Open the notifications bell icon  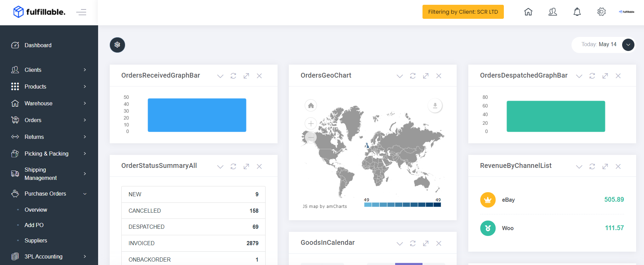tap(577, 12)
